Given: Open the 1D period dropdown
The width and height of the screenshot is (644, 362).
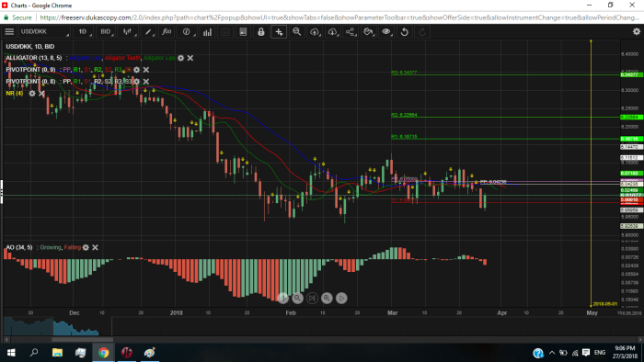Looking at the screenshot, I should (84, 31).
